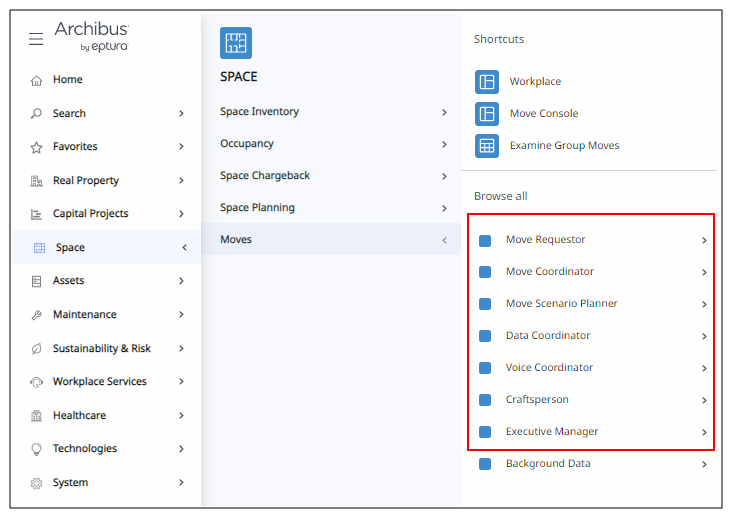Image resolution: width=732 pixels, height=518 pixels.
Task: Open the Examine Group Moves grid icon
Action: (487, 146)
